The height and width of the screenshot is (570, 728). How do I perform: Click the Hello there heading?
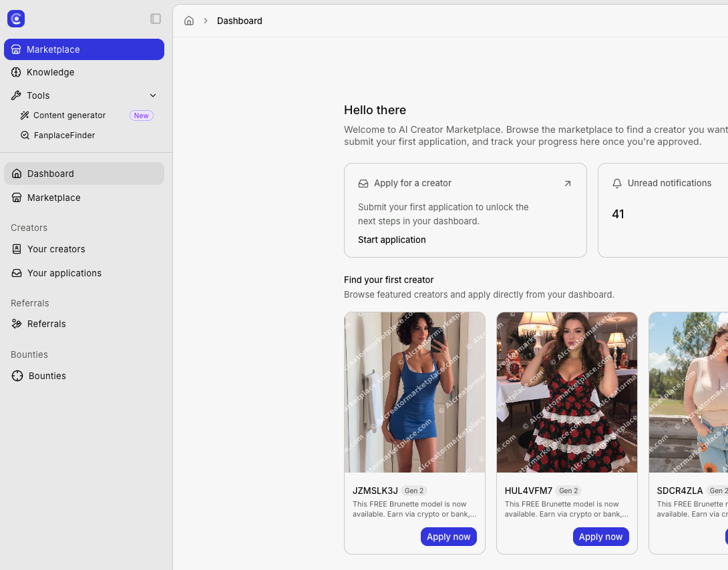(x=375, y=110)
